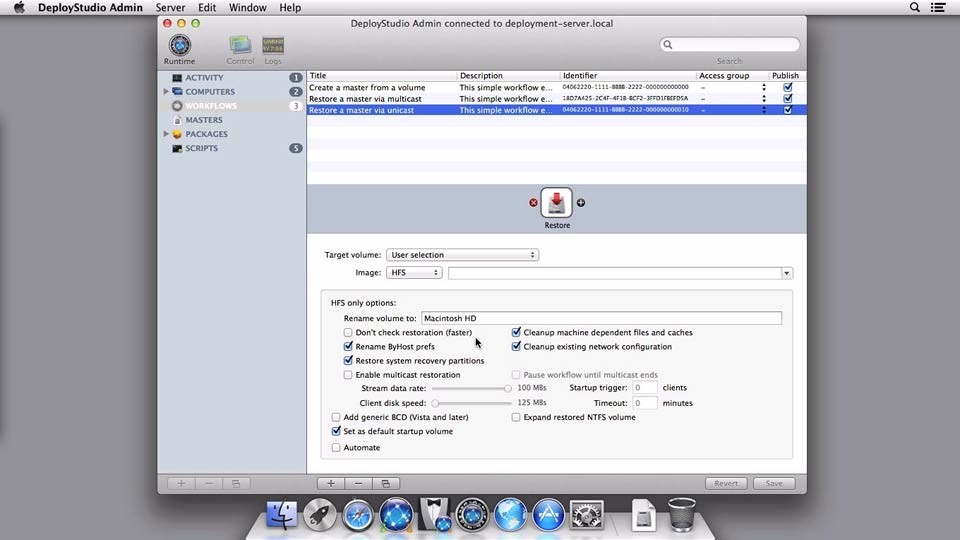This screenshot has width=960, height=540.
Task: Open App Store in the Dock
Action: point(548,514)
